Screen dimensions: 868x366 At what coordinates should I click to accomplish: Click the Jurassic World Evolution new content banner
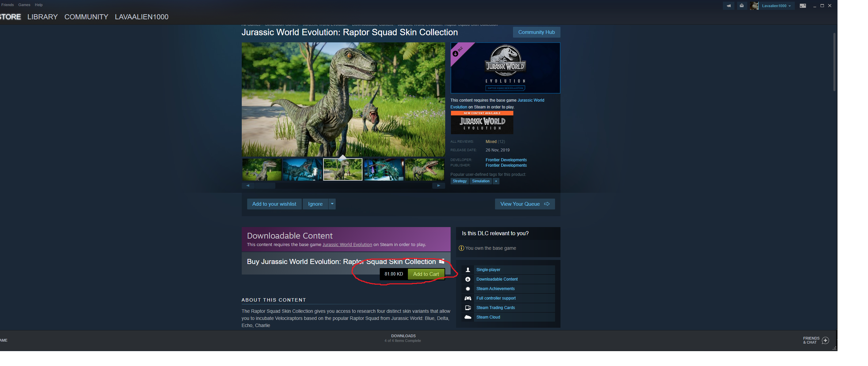(x=482, y=123)
